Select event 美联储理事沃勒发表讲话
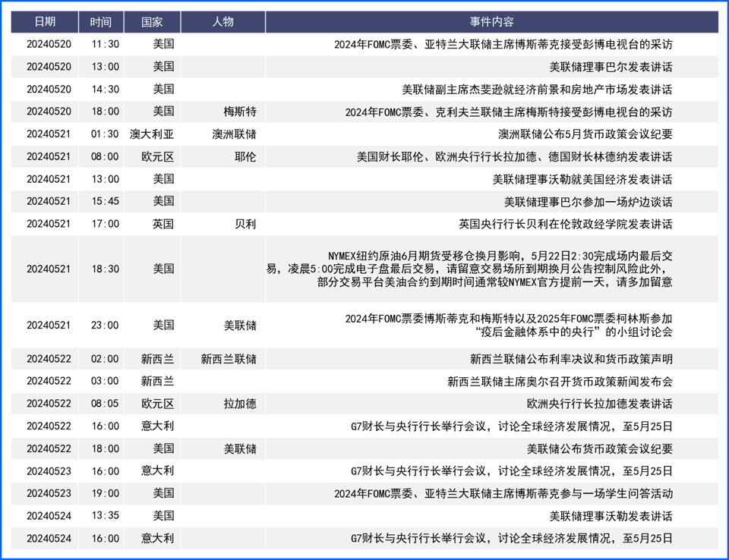This screenshot has width=729, height=560. click(611, 516)
